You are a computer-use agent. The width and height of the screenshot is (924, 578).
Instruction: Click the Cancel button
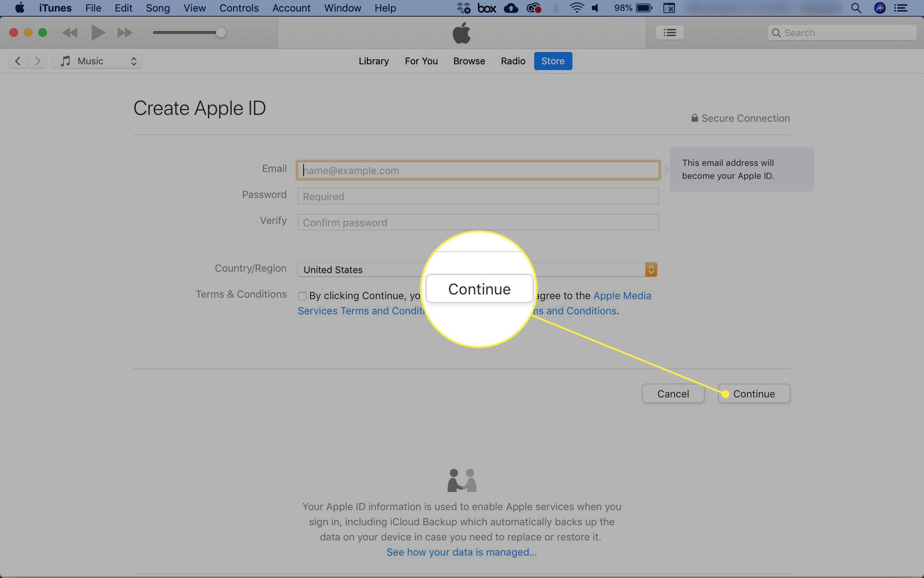coord(673,394)
